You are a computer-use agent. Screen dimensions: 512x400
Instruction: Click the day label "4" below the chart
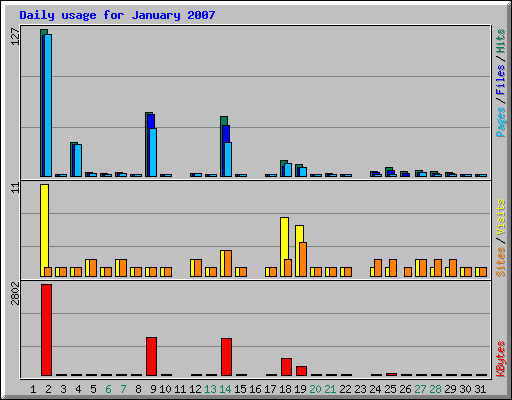(78, 389)
